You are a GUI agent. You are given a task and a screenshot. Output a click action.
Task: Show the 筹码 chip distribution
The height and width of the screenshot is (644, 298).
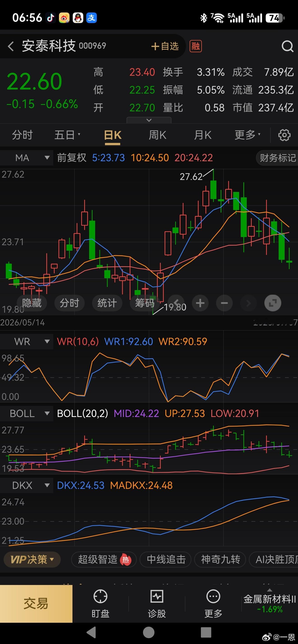pyautogui.click(x=145, y=303)
